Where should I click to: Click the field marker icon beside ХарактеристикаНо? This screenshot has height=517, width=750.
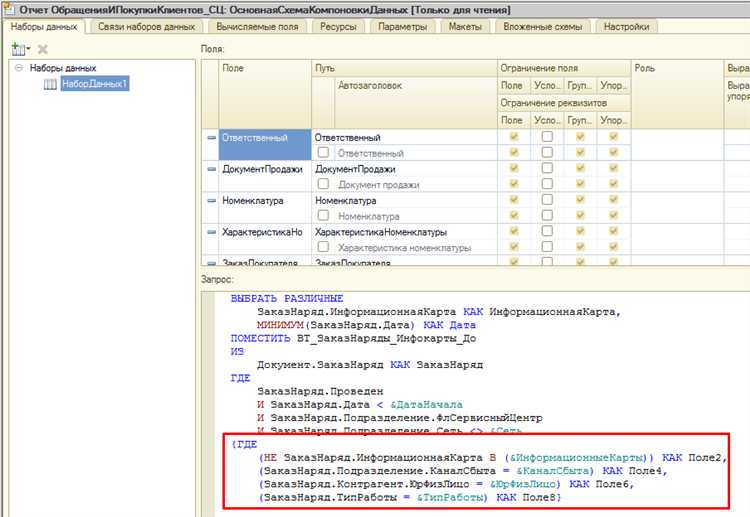[x=211, y=232]
